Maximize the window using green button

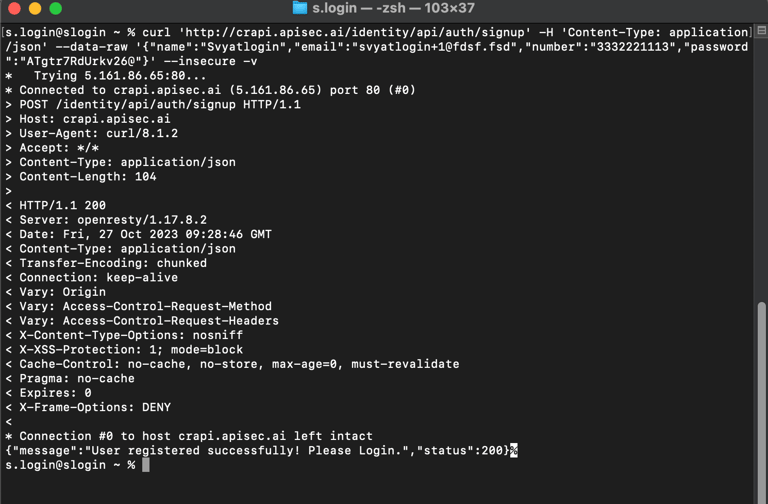[56, 8]
